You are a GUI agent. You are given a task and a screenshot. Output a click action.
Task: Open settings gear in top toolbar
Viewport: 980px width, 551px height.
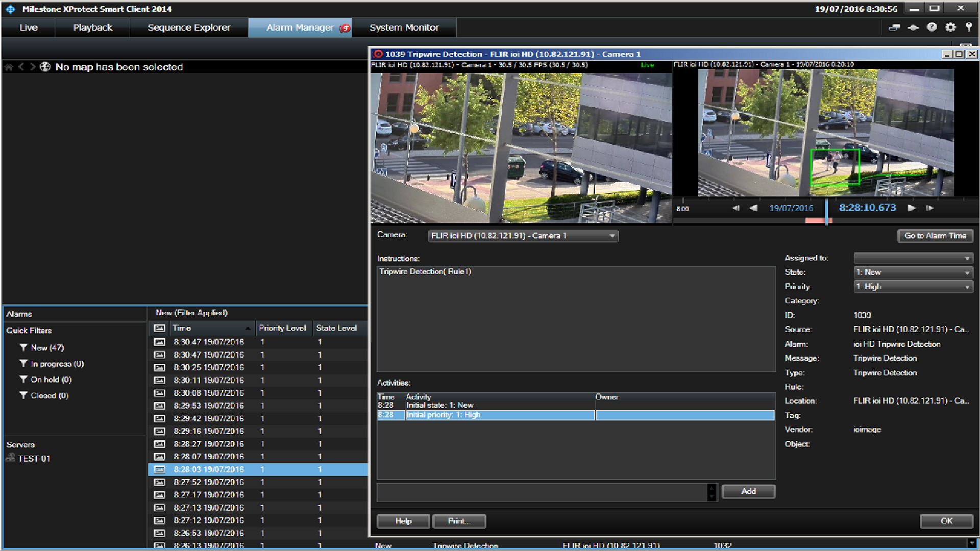(950, 28)
